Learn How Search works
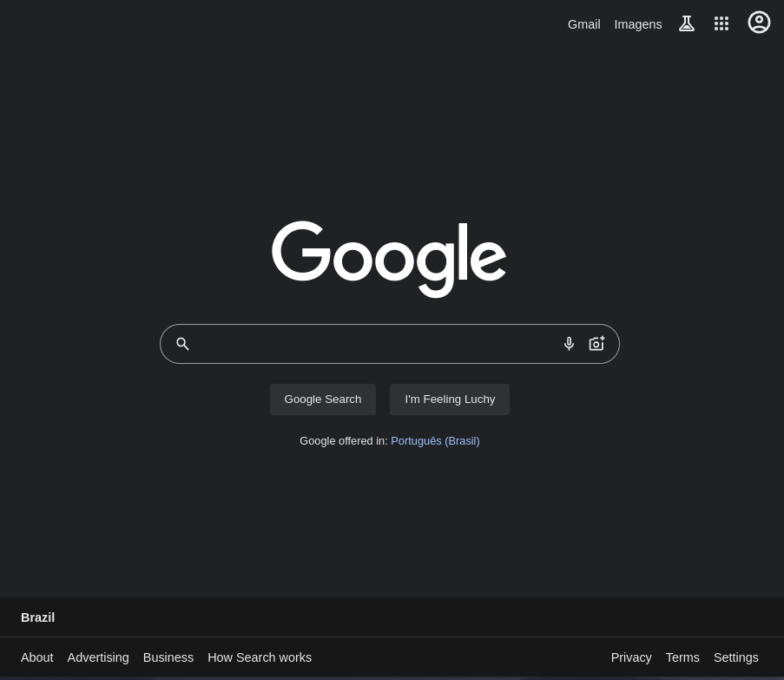784x680 pixels. click(259, 657)
